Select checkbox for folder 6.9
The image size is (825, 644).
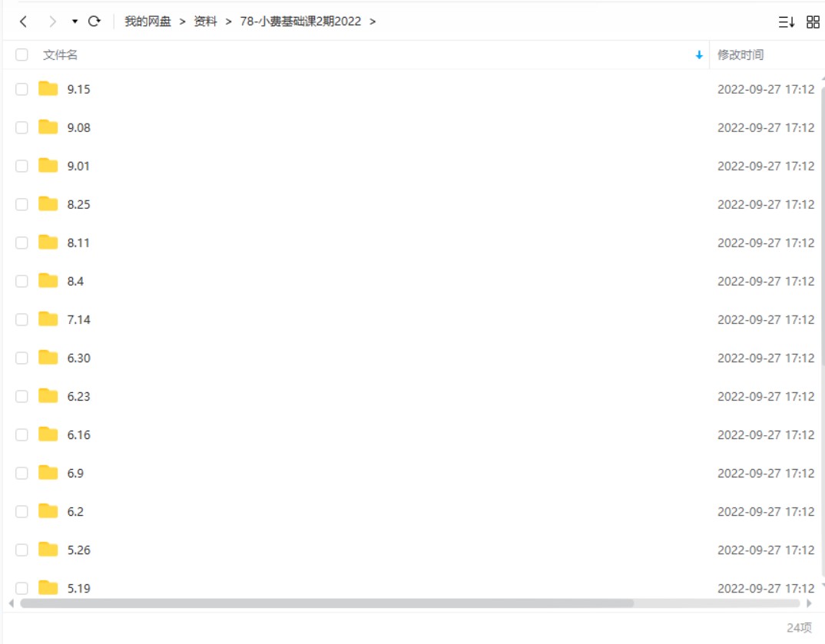(x=22, y=473)
